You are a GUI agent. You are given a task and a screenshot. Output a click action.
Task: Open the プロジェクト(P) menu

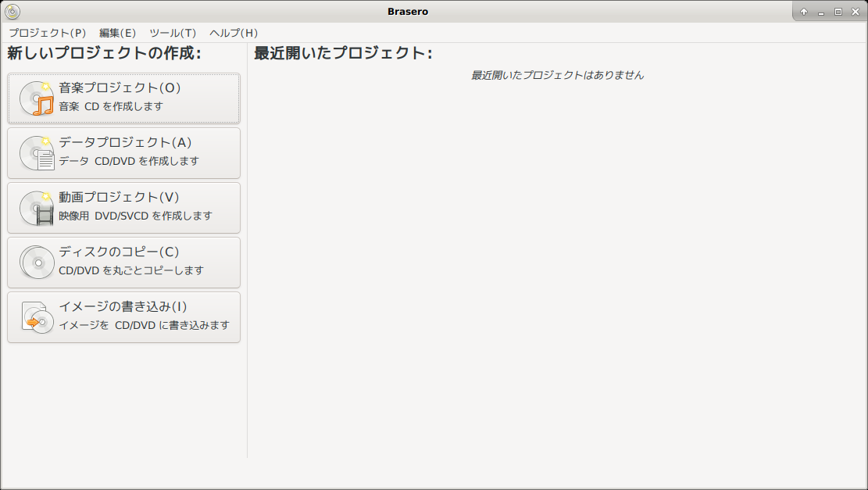(48, 34)
